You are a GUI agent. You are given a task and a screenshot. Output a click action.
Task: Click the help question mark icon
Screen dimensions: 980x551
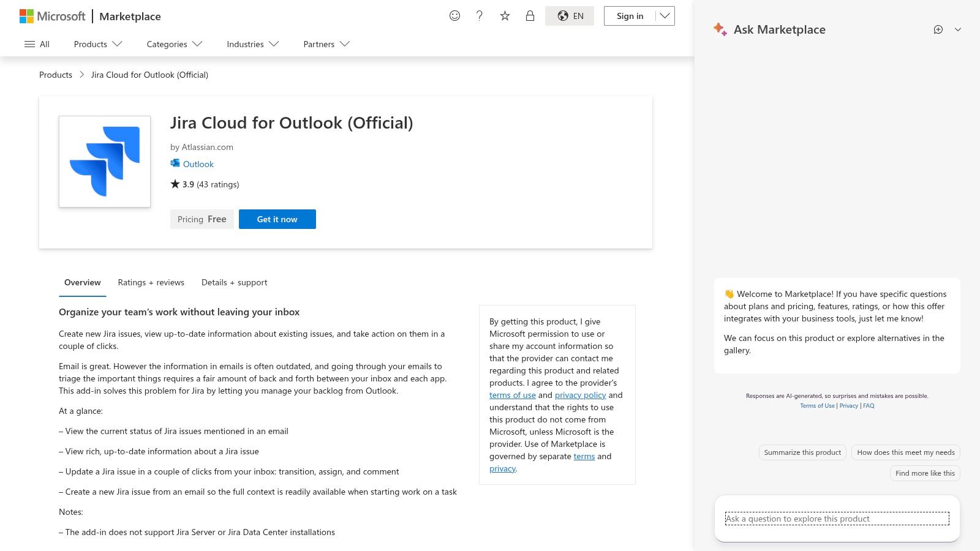coord(480,16)
